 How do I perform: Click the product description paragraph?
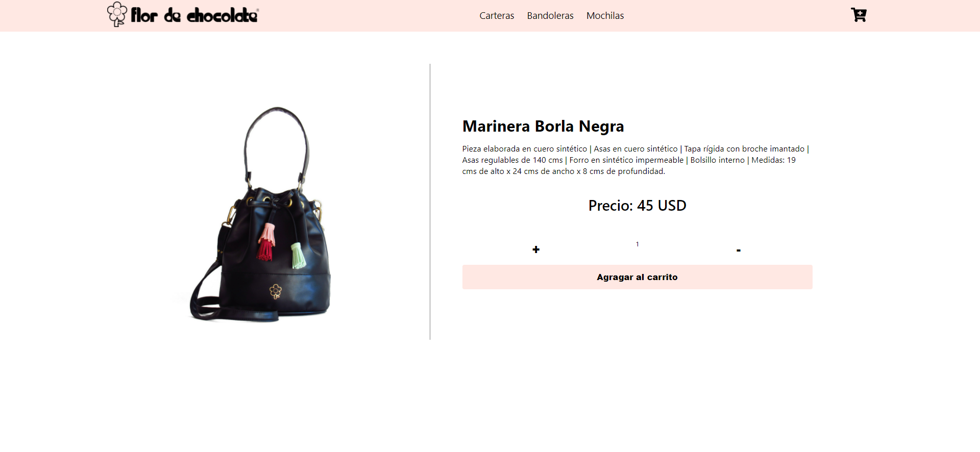point(636,160)
